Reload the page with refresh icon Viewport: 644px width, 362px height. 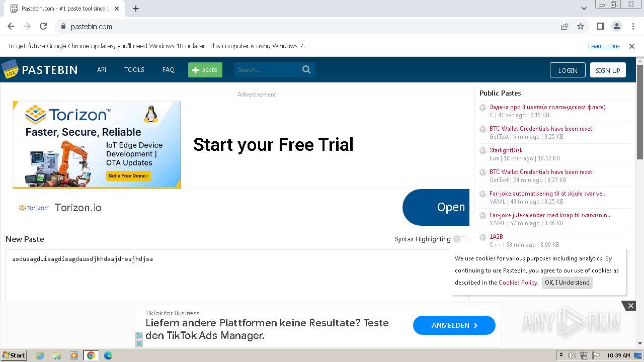(43, 26)
